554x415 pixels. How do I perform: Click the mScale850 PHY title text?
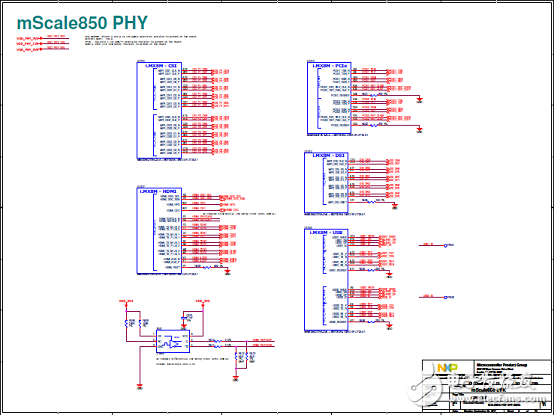[82, 23]
